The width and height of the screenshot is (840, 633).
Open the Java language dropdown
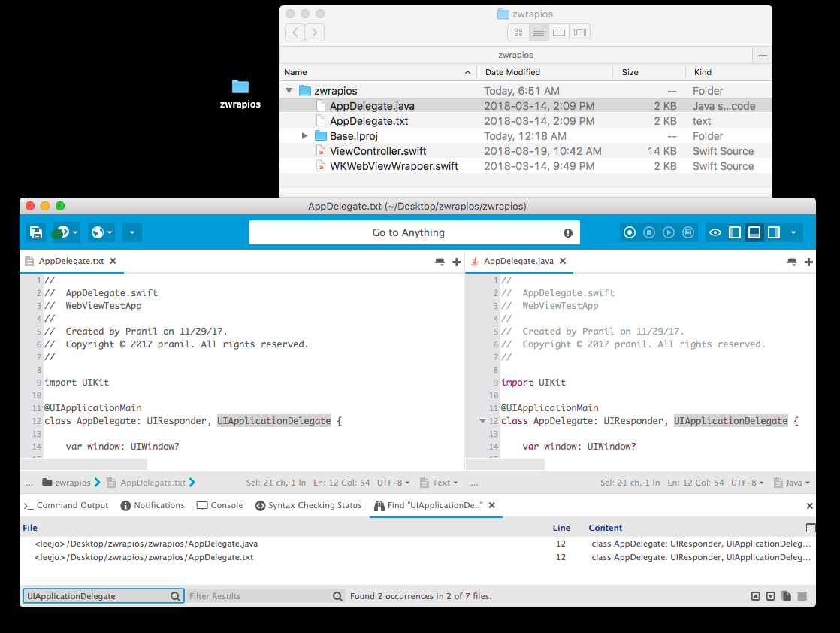pyautogui.click(x=793, y=482)
